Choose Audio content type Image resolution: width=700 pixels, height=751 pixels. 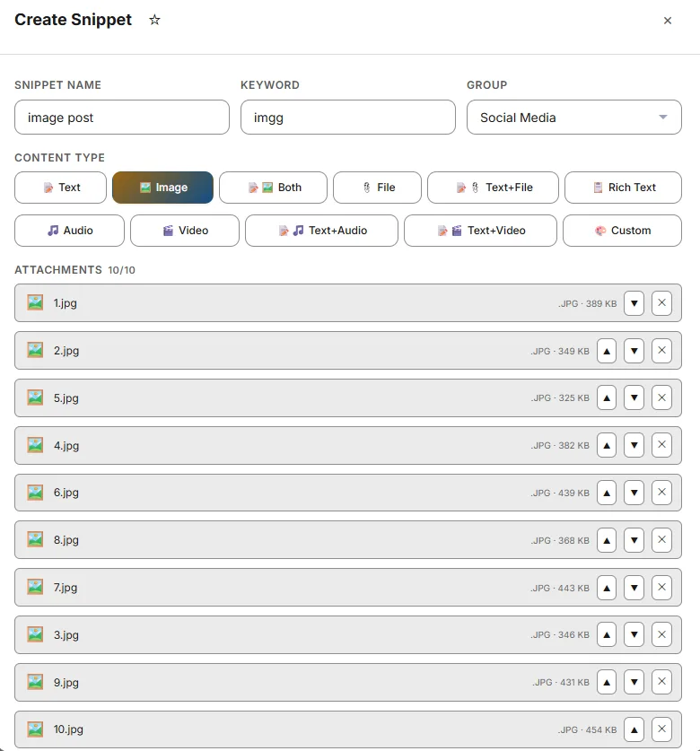[69, 231]
